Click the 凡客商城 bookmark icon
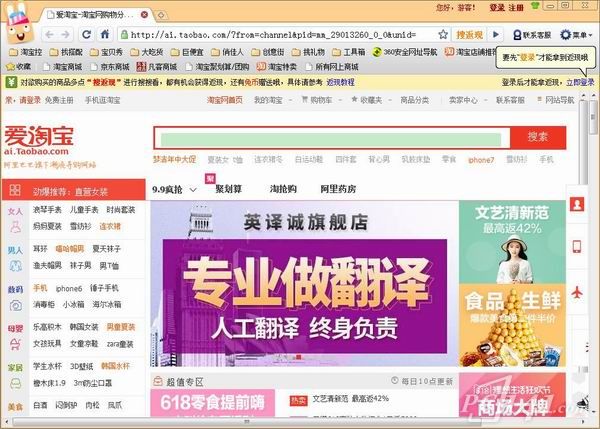 coord(141,67)
